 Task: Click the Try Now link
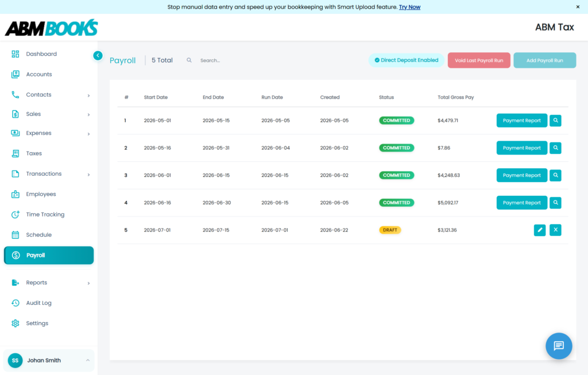[x=409, y=7]
